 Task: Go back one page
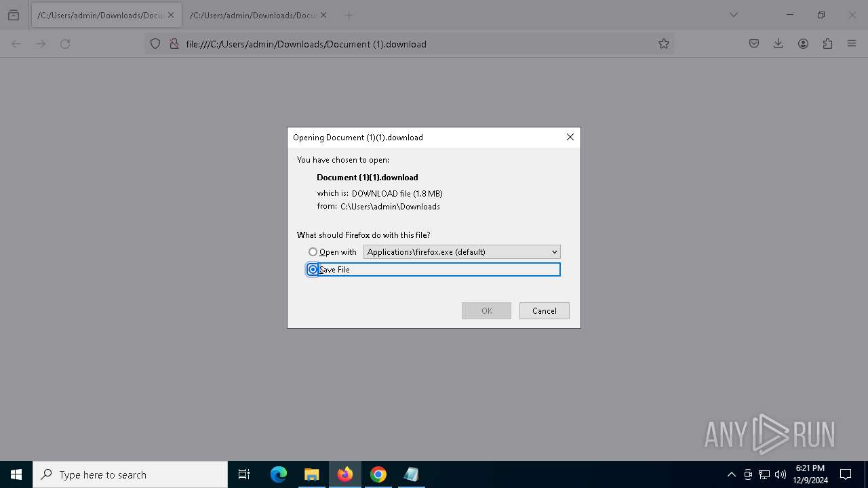click(16, 44)
